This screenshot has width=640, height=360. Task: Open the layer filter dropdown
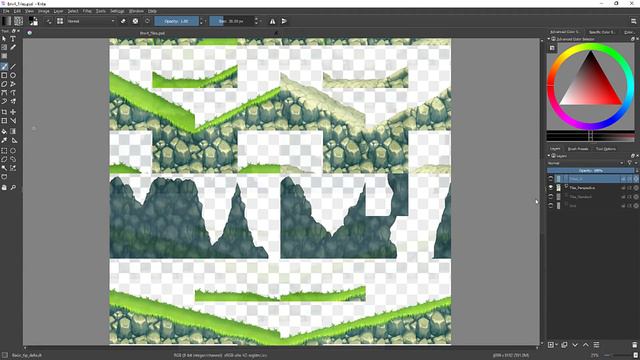coord(630,163)
